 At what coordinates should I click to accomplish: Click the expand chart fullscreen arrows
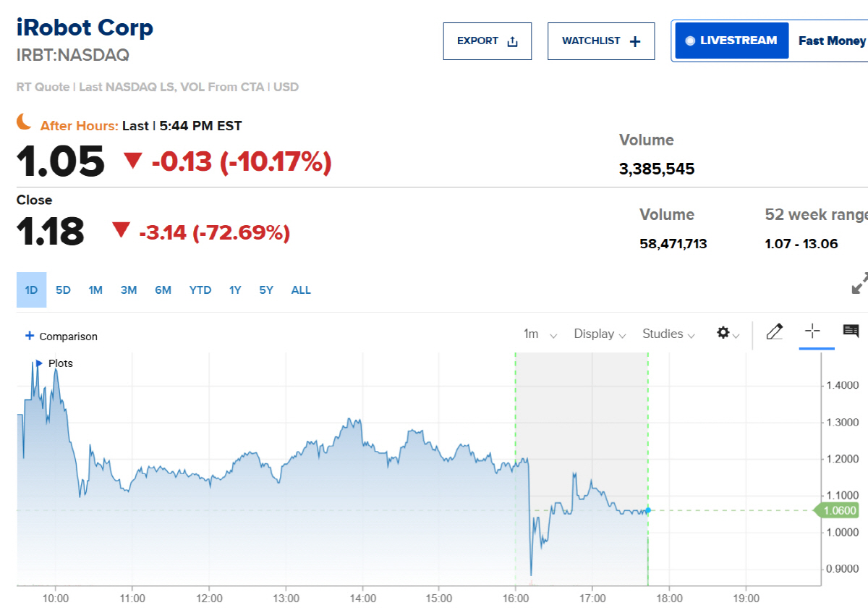pos(859,283)
